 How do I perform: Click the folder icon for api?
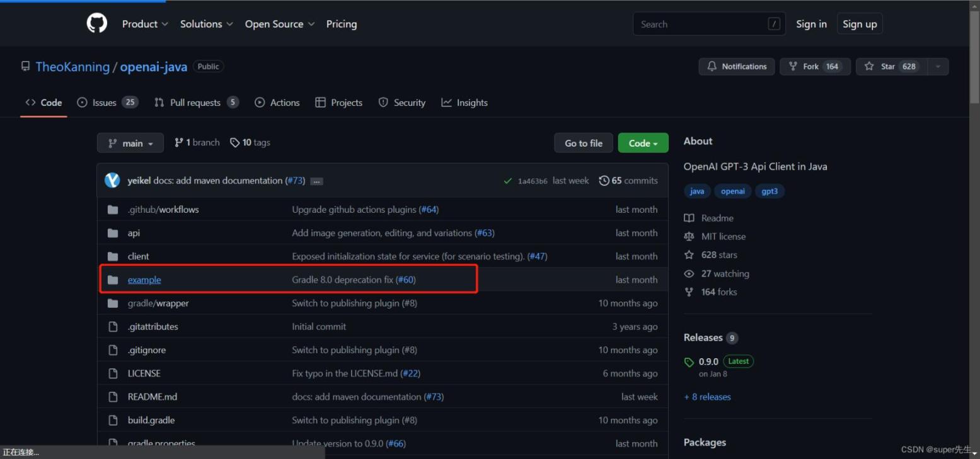point(113,233)
